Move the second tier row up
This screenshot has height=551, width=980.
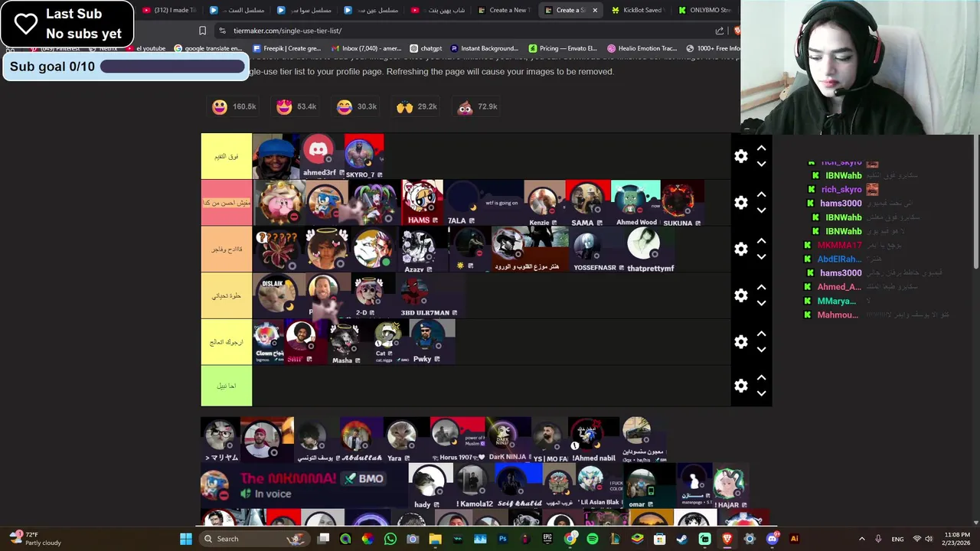[761, 194]
